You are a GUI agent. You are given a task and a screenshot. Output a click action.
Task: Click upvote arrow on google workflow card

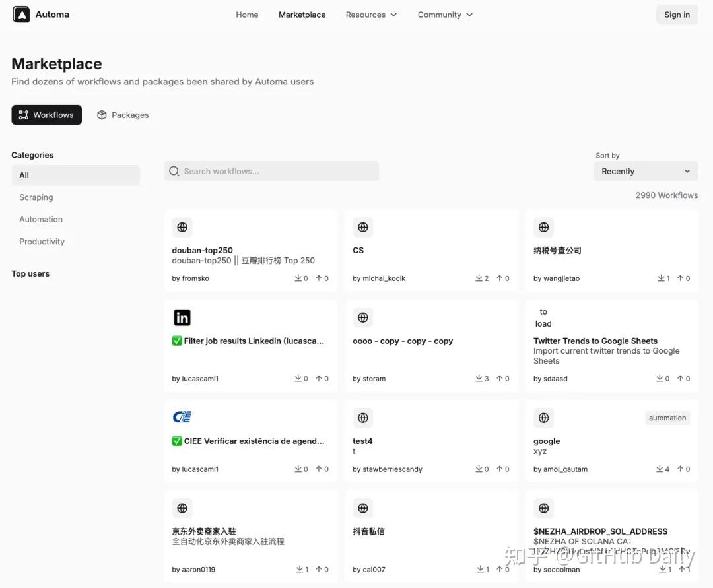tap(680, 469)
